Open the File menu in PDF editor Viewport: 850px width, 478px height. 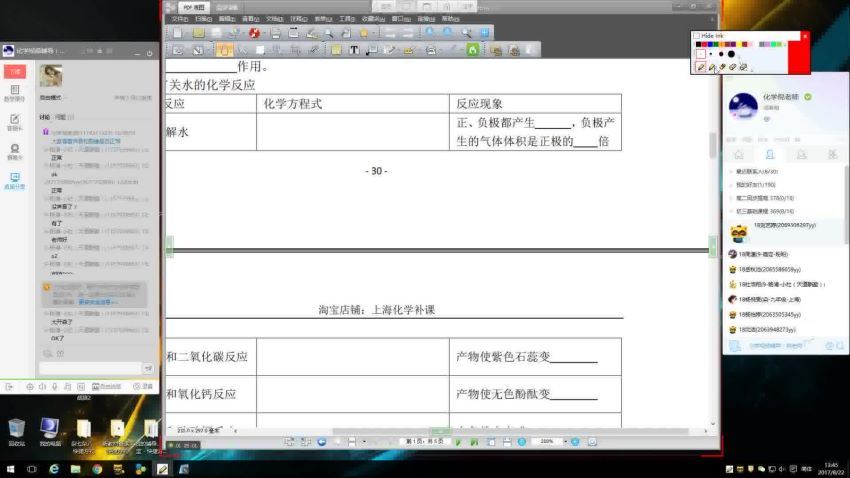(179, 18)
